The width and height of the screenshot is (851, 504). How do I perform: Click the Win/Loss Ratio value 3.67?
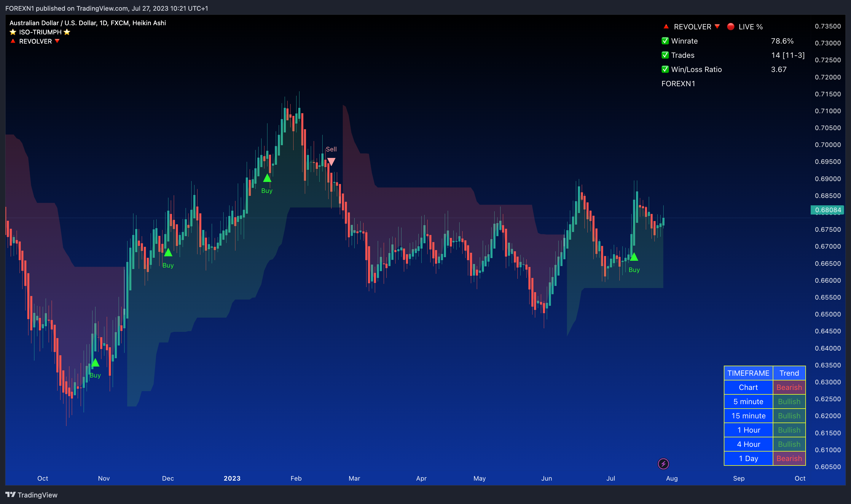pos(779,69)
